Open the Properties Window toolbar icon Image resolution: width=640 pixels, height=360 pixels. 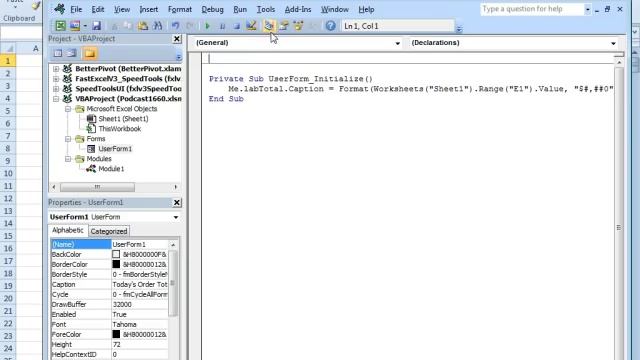[284, 26]
